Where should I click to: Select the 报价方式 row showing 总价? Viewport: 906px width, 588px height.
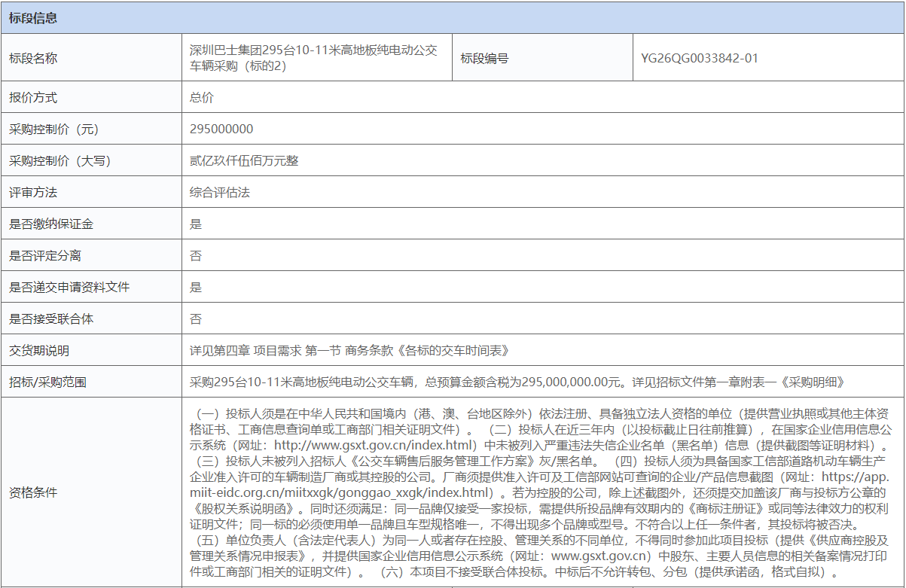click(198, 98)
